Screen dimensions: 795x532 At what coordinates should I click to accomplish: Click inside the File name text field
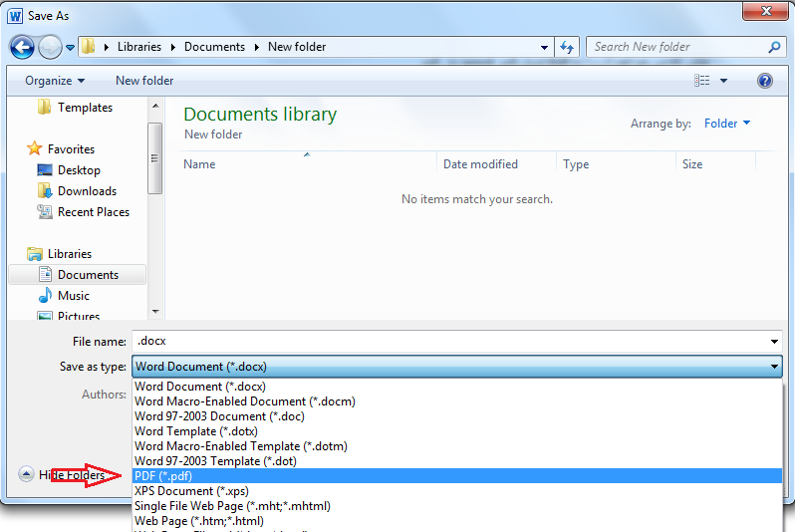point(448,341)
